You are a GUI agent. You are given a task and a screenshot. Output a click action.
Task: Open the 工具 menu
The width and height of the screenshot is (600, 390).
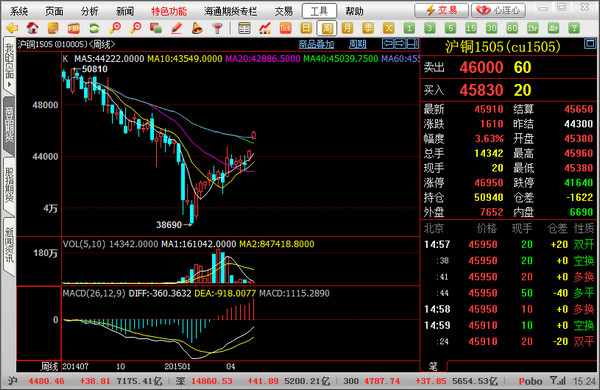pos(320,11)
